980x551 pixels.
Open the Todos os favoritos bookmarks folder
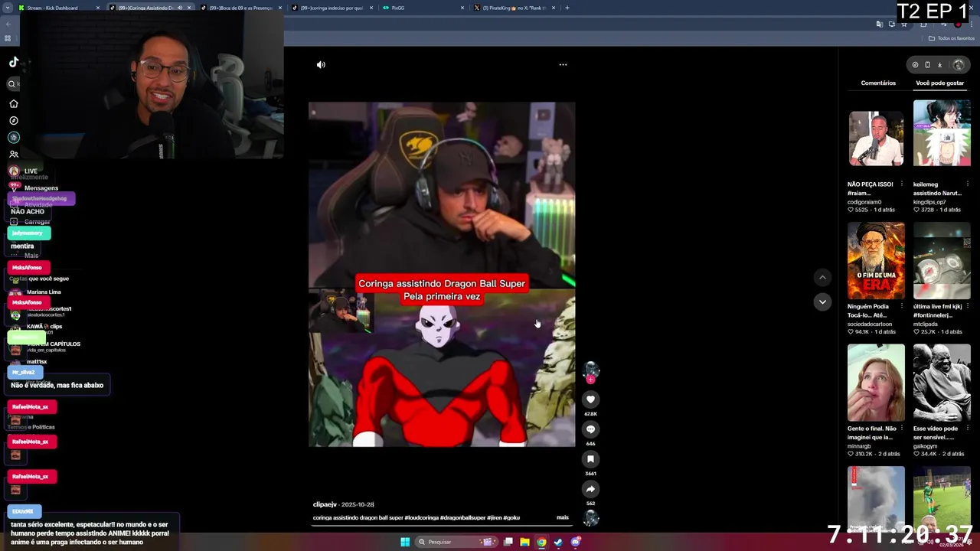[x=952, y=38]
